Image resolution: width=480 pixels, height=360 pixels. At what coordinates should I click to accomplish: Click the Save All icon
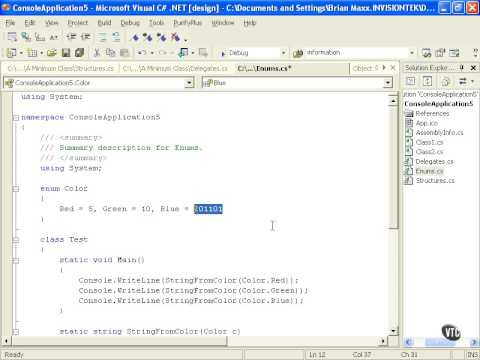(x=79, y=53)
